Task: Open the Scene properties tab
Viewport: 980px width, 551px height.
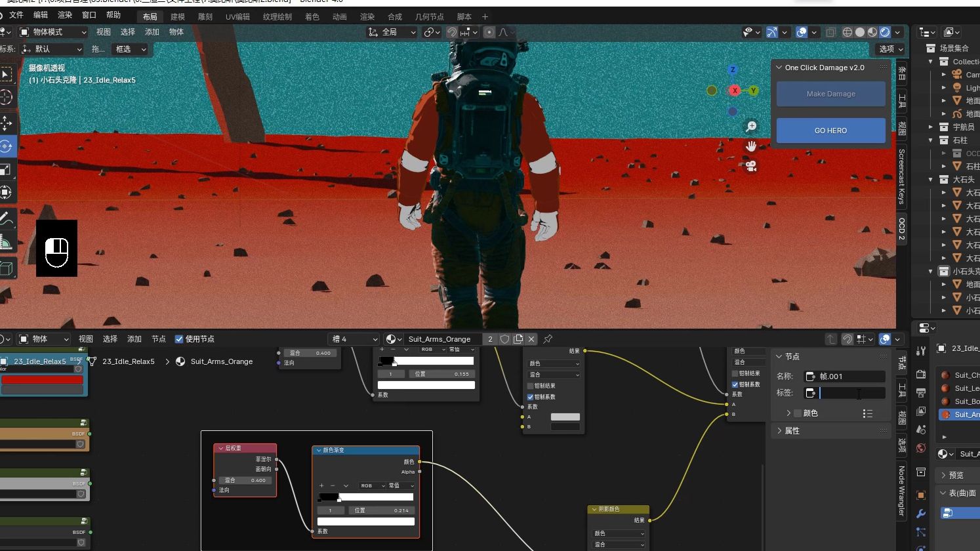Action: click(x=921, y=430)
